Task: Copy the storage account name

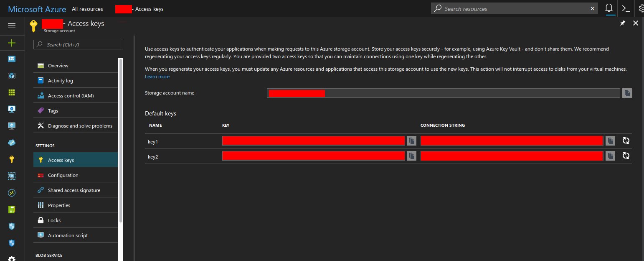Action: 626,93
